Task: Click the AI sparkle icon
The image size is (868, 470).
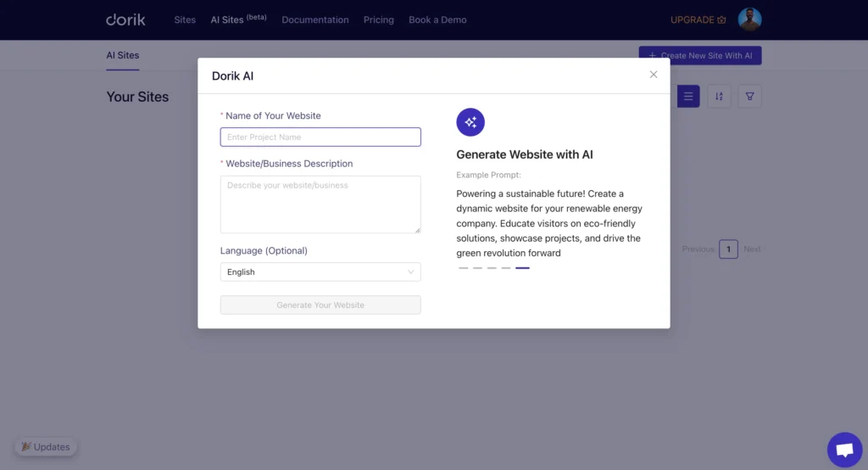Action: point(470,122)
